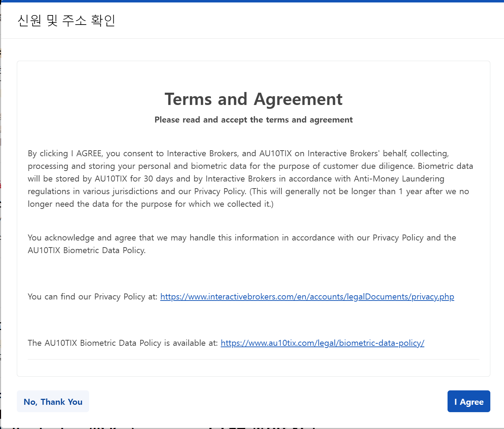Select the Terms and Agreement heading
This screenshot has width=504, height=429.
pos(254,99)
